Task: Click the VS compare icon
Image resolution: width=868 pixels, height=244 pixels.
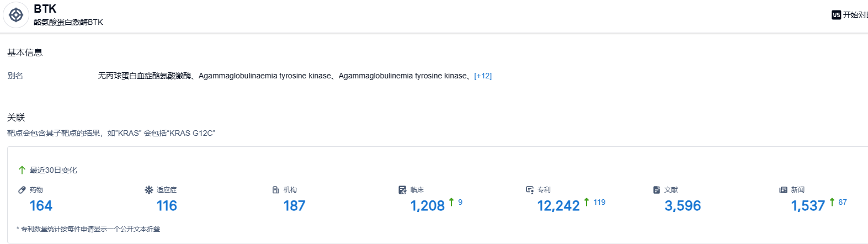Action: (836, 15)
